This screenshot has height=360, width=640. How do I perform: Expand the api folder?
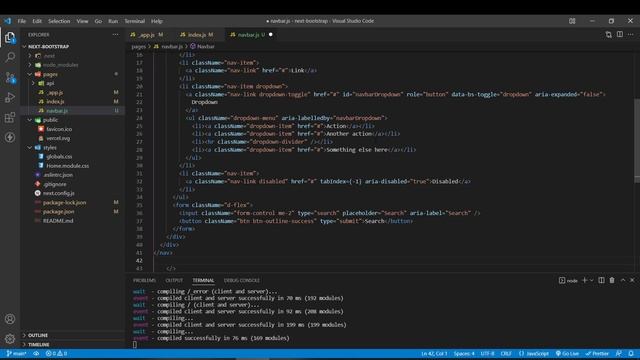point(33,83)
